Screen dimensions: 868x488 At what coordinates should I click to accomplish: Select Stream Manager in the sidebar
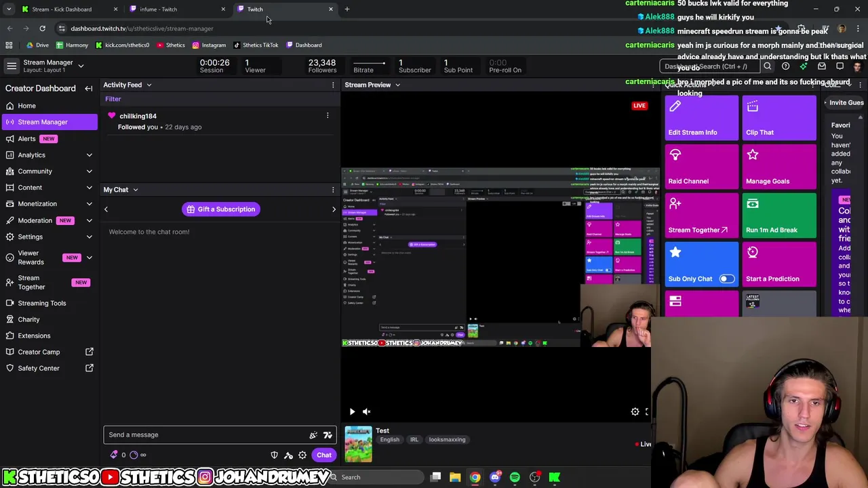click(x=49, y=122)
